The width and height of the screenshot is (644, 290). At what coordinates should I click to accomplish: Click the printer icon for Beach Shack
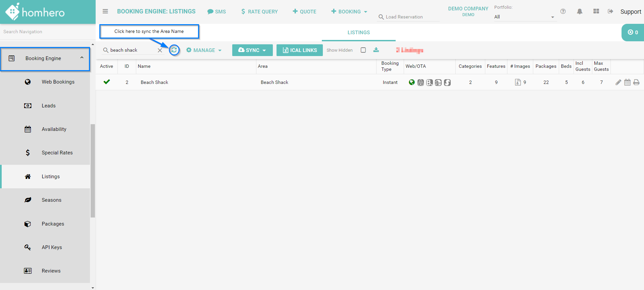click(636, 82)
